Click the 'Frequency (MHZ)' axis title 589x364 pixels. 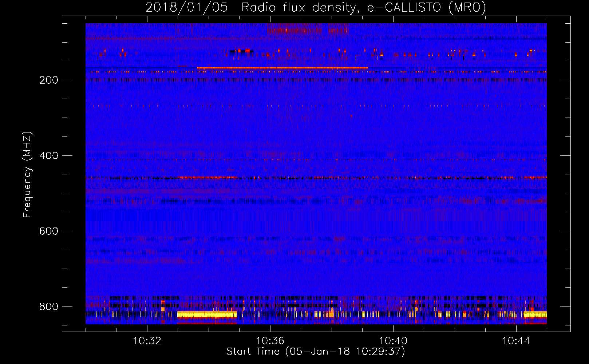coord(27,174)
